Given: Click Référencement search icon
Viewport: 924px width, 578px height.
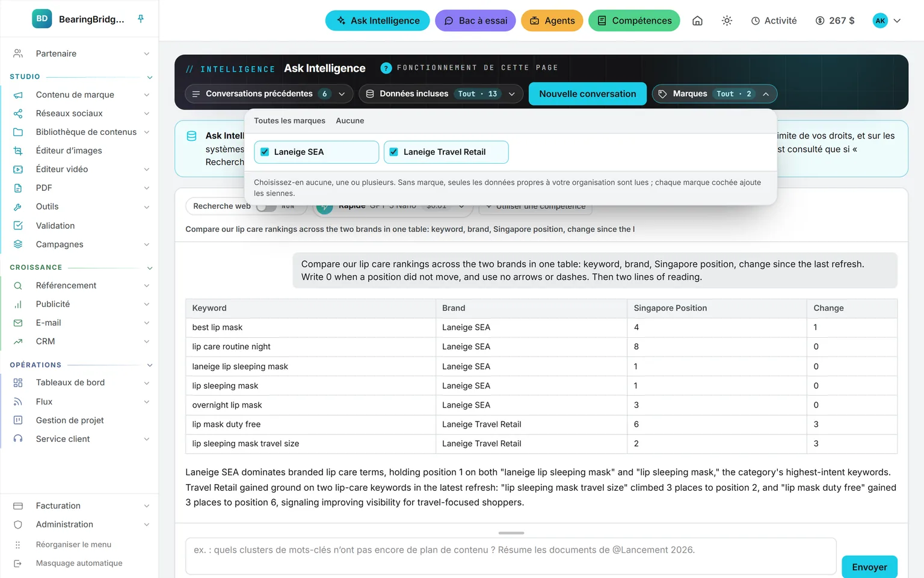Looking at the screenshot, I should [x=18, y=285].
